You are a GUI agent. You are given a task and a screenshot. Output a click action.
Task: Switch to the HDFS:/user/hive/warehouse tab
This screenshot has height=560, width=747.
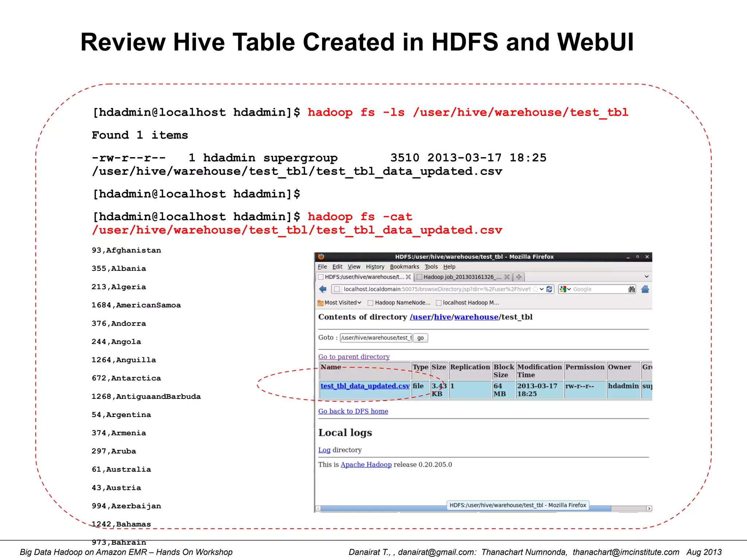point(364,277)
